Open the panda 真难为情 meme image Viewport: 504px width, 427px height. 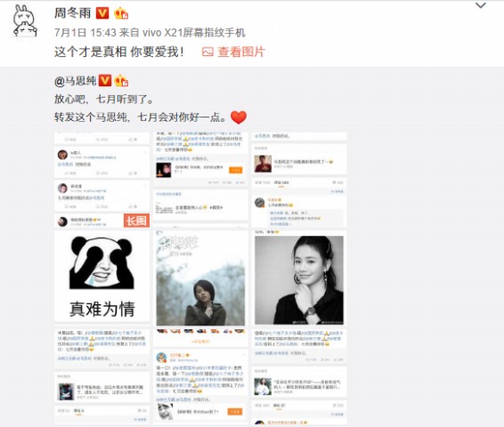pyautogui.click(x=102, y=276)
